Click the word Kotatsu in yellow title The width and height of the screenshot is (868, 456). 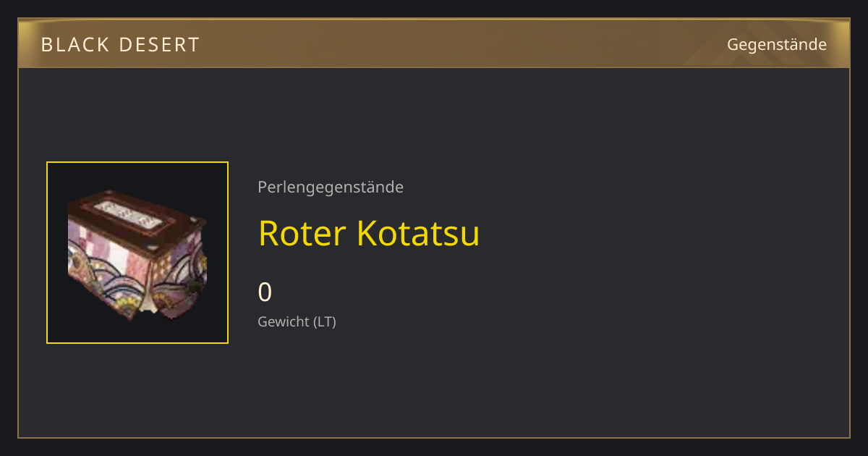[x=418, y=233]
